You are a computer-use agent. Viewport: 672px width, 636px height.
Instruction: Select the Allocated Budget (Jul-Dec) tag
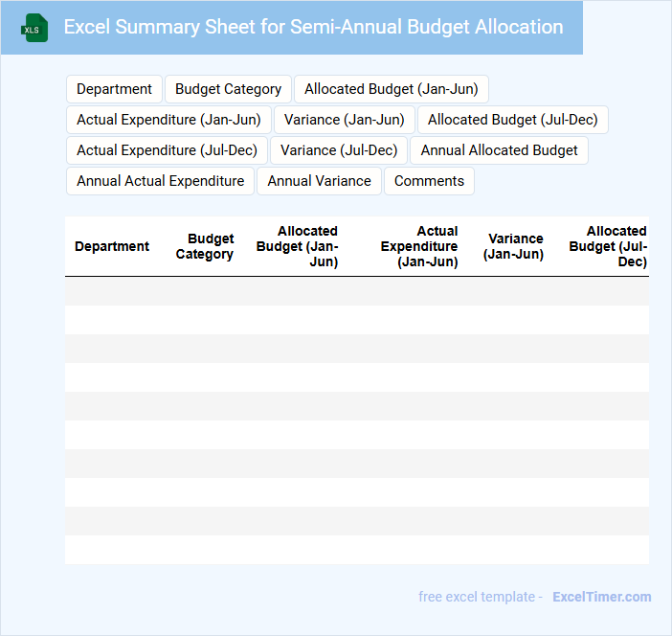coord(512,120)
